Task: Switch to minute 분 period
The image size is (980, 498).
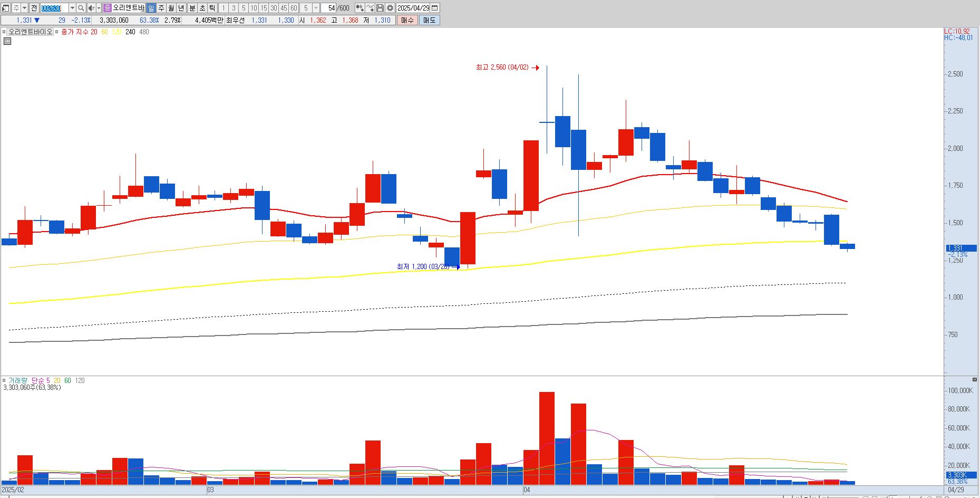Action: [x=192, y=8]
